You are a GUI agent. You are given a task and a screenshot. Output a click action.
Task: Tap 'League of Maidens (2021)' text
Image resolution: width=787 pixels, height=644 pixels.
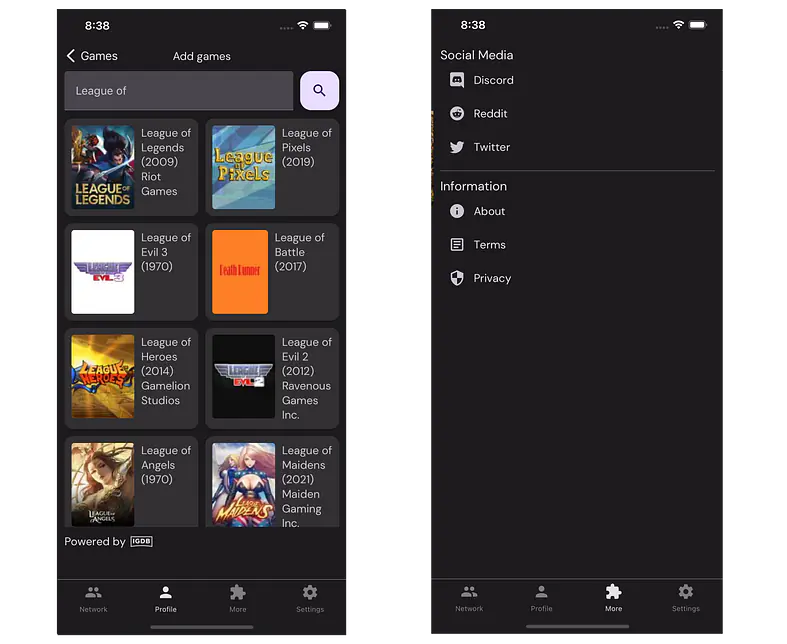[307, 465]
